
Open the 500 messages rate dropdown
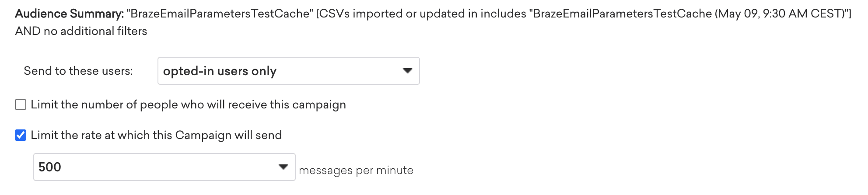click(164, 167)
